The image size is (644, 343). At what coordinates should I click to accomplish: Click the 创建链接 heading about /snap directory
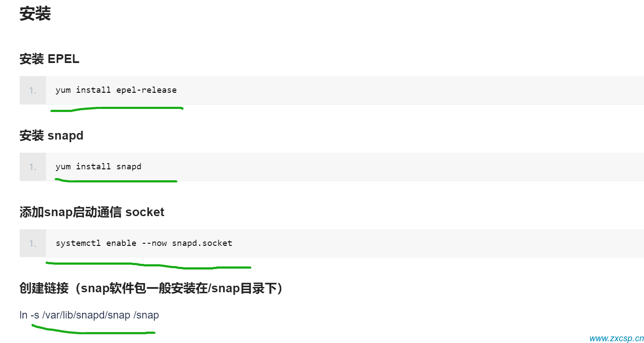151,288
